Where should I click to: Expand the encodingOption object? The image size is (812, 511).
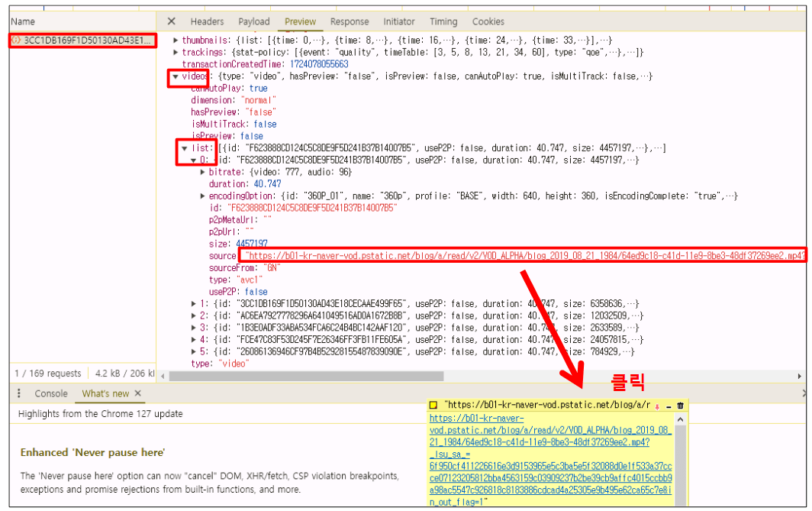click(x=202, y=196)
